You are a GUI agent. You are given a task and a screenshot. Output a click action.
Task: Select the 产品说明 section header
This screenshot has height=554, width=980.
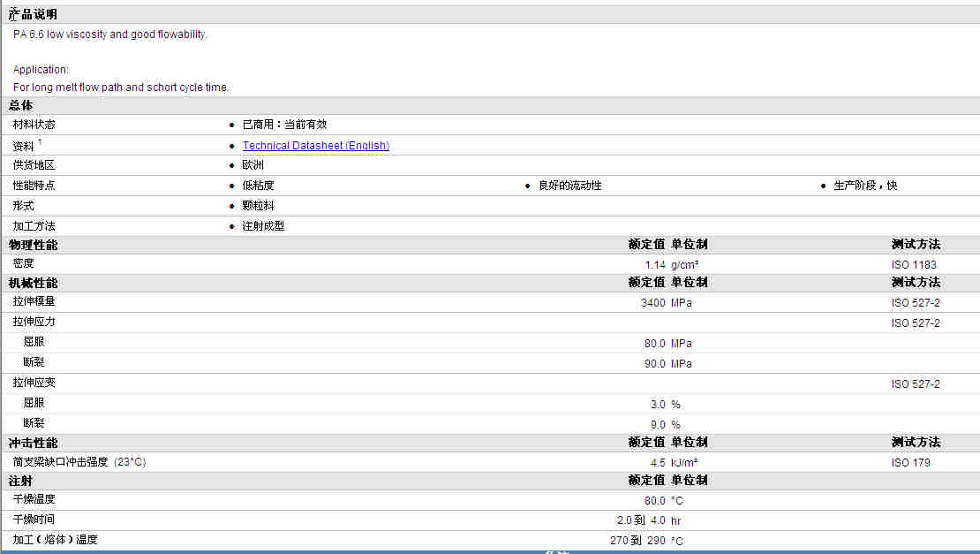[x=34, y=14]
